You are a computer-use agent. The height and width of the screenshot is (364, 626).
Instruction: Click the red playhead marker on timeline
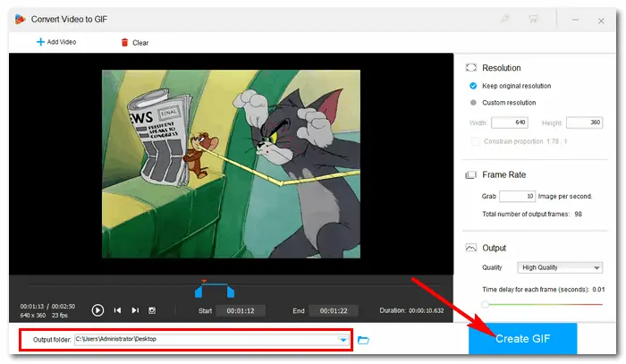point(204,282)
